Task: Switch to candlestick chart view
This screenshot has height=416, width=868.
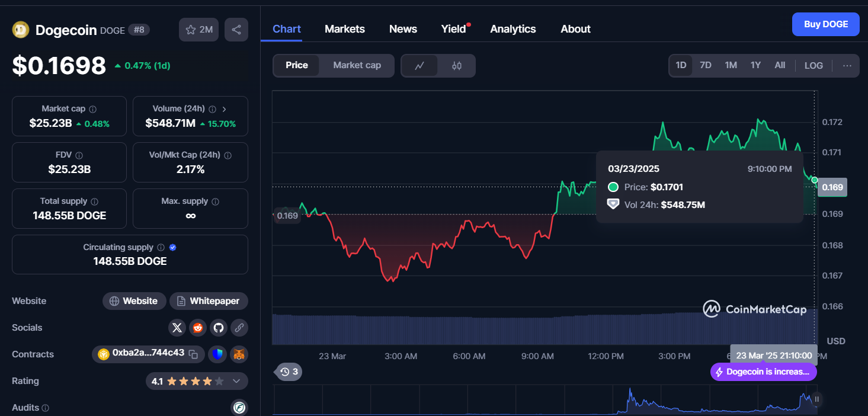Action: [456, 66]
